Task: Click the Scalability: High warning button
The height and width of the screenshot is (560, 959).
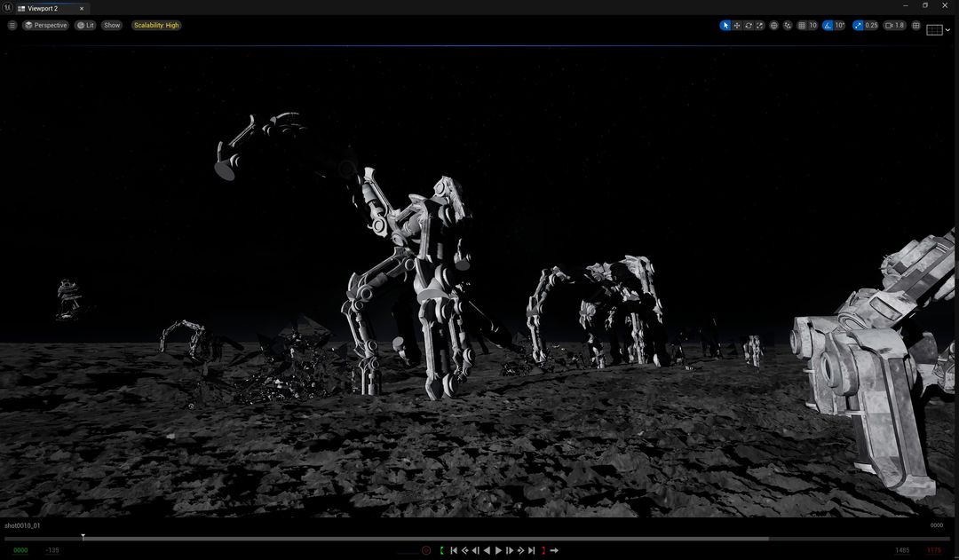Action: pyautogui.click(x=156, y=26)
